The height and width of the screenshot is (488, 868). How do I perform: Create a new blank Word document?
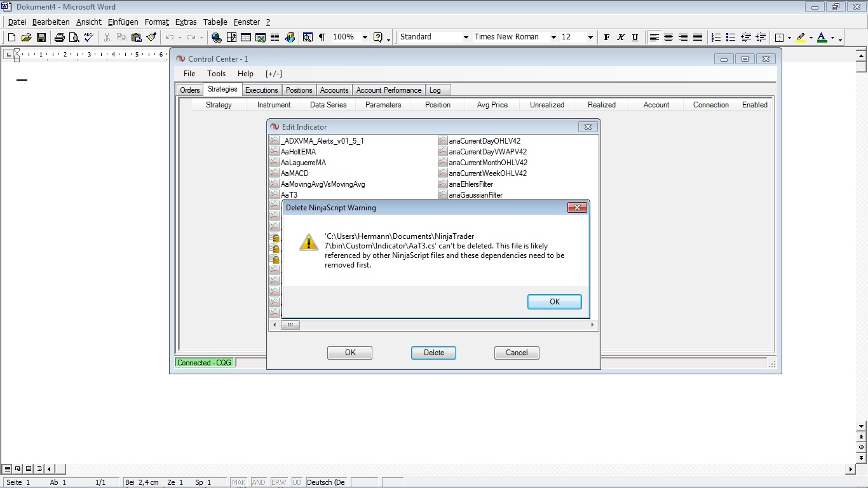[11, 37]
